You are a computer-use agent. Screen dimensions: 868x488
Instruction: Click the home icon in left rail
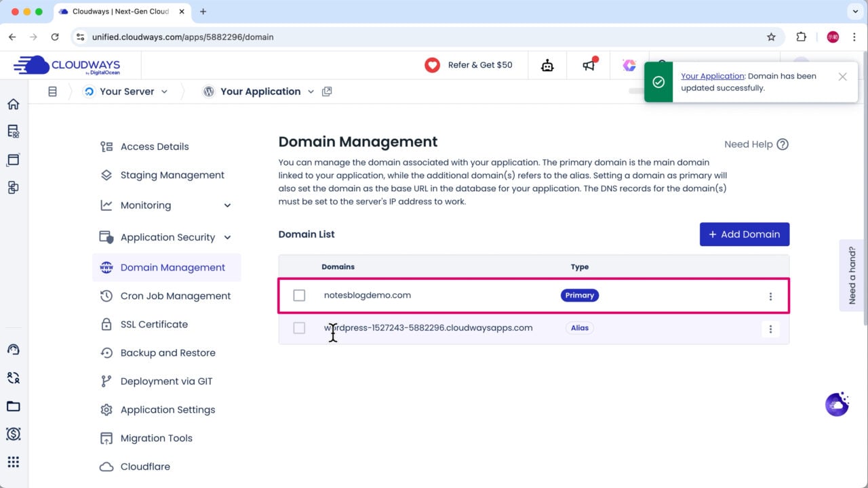click(13, 104)
